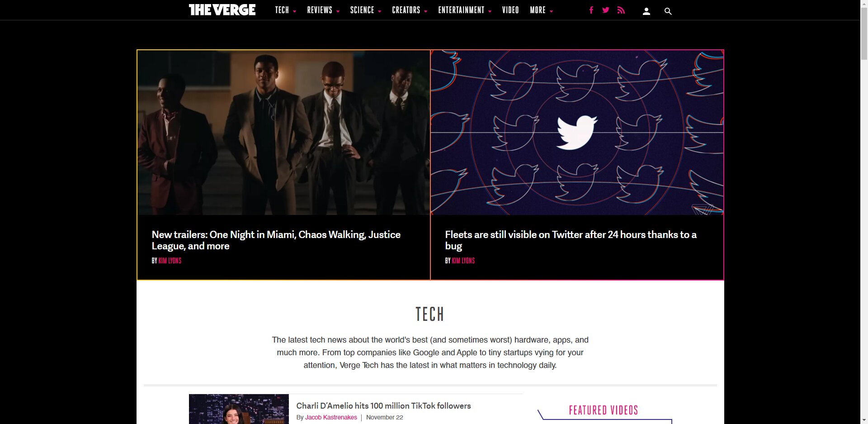
Task: Open the New trailers: One Night in Miami article
Action: pyautogui.click(x=276, y=240)
